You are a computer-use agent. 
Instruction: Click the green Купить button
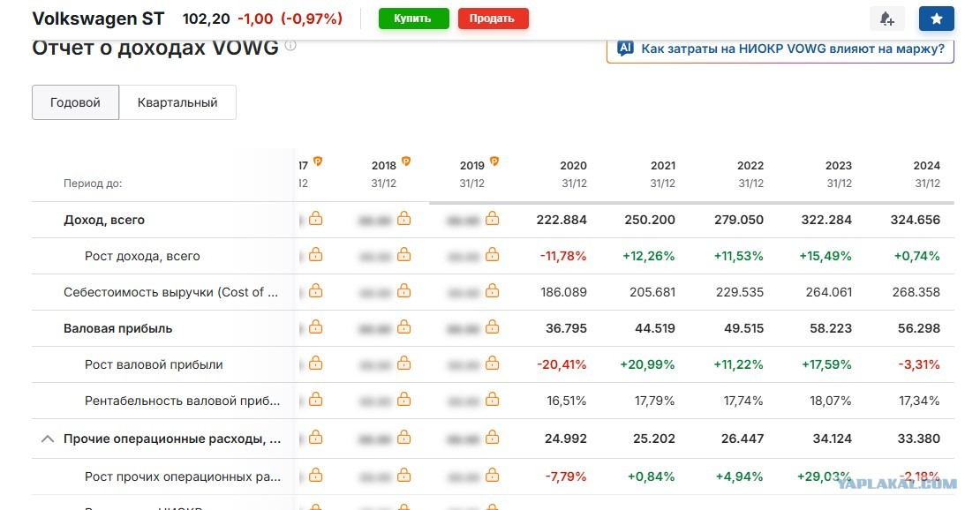414,19
